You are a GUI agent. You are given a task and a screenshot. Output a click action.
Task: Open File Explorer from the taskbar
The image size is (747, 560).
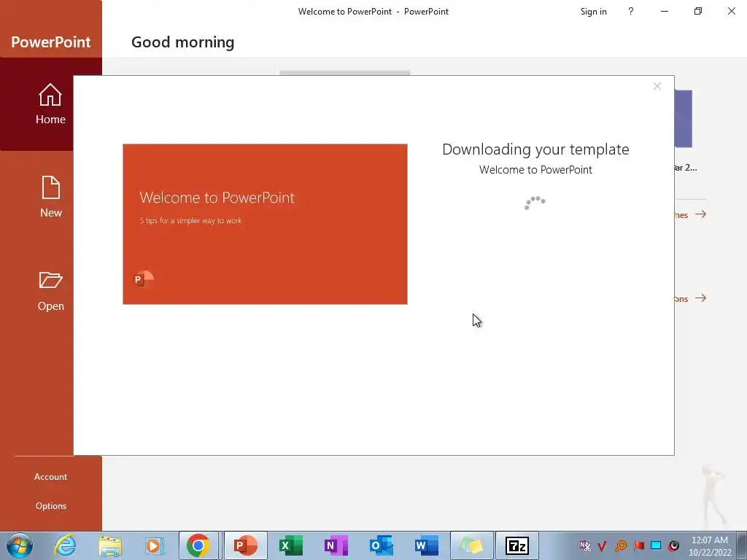[x=110, y=545]
